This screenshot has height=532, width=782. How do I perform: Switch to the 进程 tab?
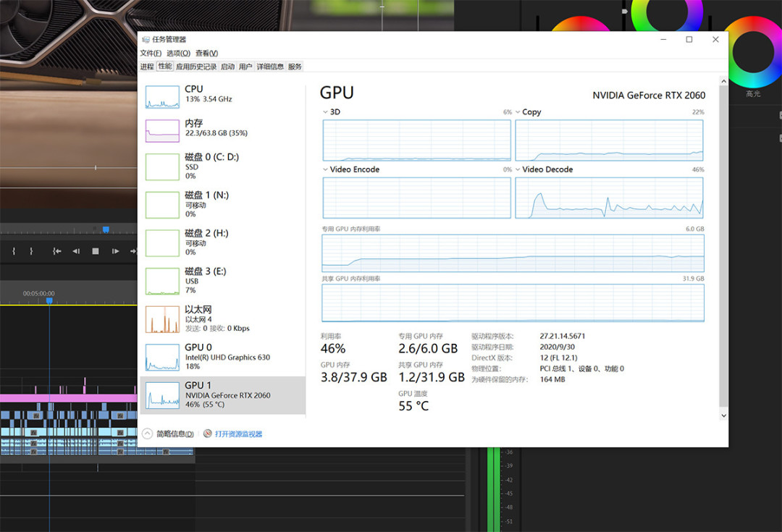click(x=147, y=67)
